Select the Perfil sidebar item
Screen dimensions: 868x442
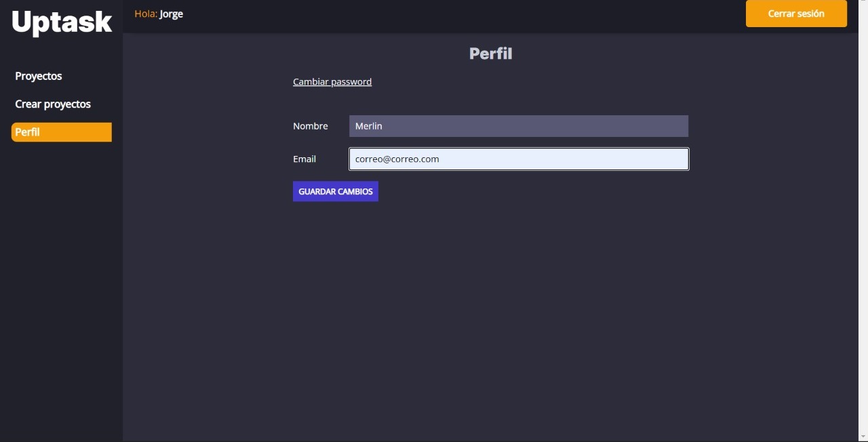[62, 132]
